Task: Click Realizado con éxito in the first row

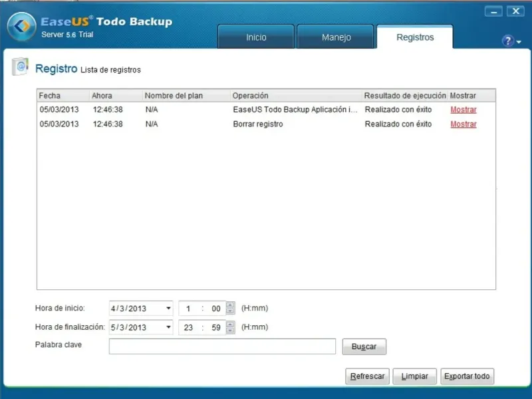Action: coord(398,110)
